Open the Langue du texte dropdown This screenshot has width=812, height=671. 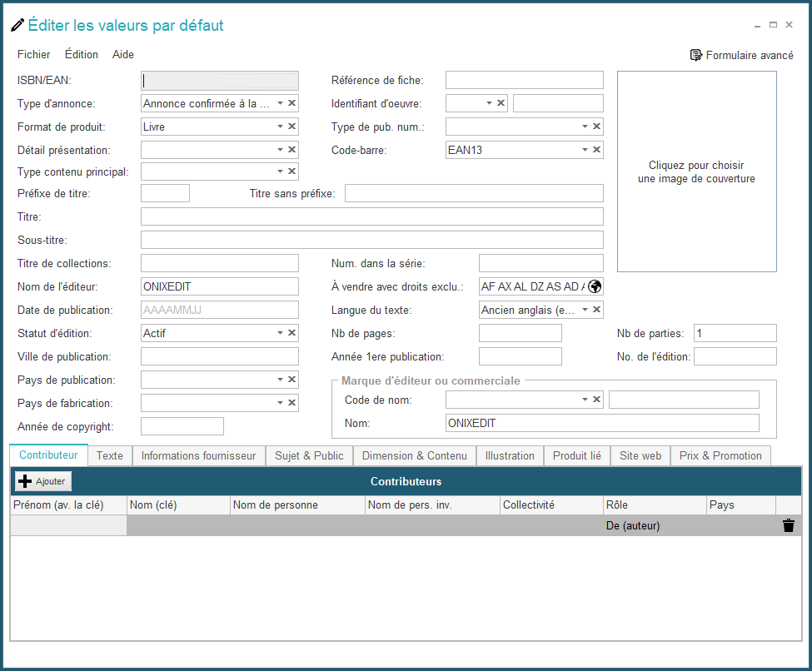pos(585,310)
